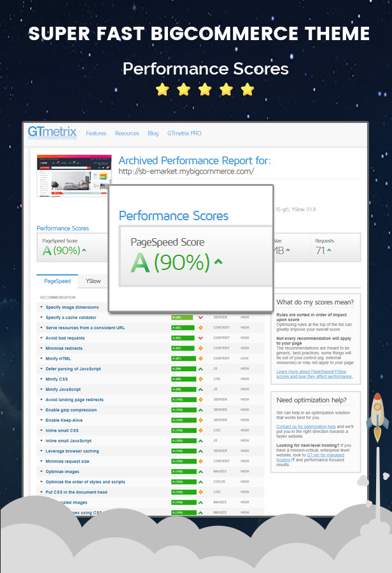Expand the Defer parsing of JavaScript row
Image resolution: width=392 pixels, height=573 pixels.
click(41, 369)
